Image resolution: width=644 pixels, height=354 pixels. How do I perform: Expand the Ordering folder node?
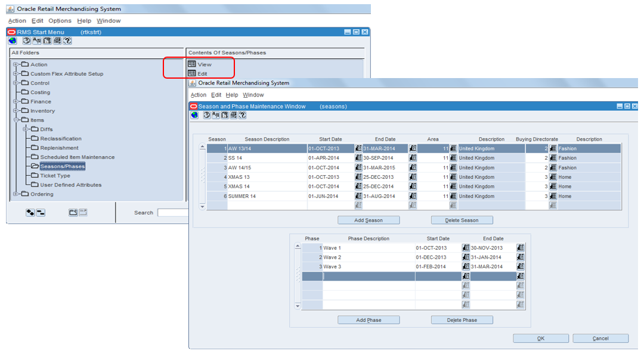pyautogui.click(x=16, y=194)
